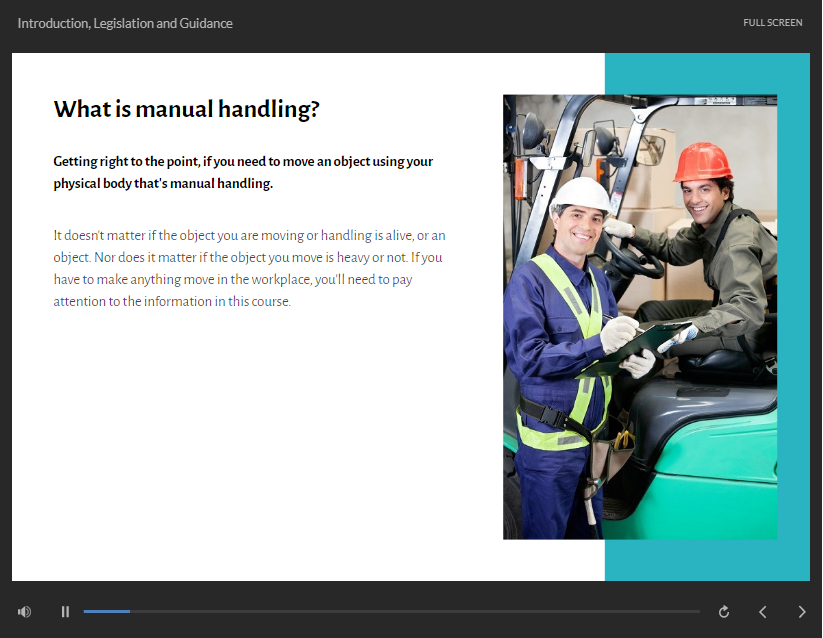The height and width of the screenshot is (638, 823).
Task: Go to the previous slide arrow
Action: [x=763, y=612]
